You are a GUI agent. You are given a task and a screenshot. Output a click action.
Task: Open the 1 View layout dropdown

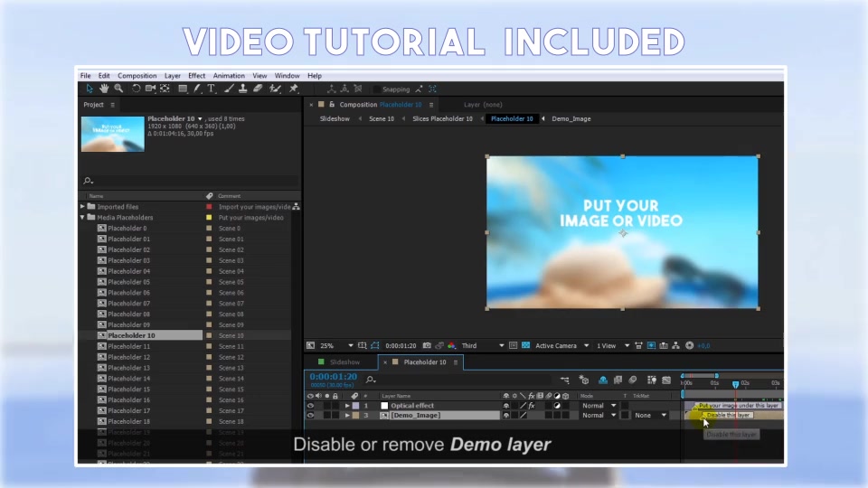(613, 345)
